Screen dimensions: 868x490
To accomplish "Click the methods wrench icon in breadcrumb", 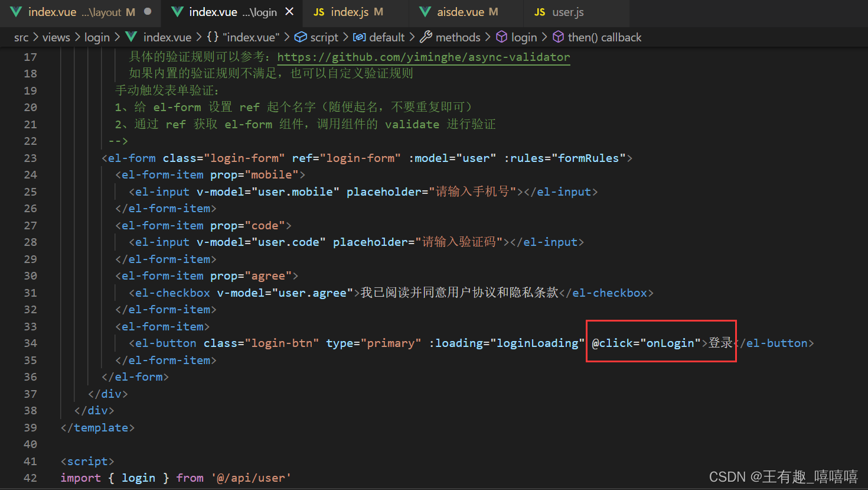I will coord(426,37).
